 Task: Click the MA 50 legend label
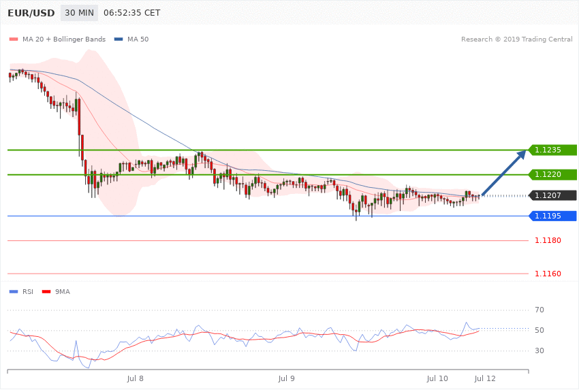(138, 39)
